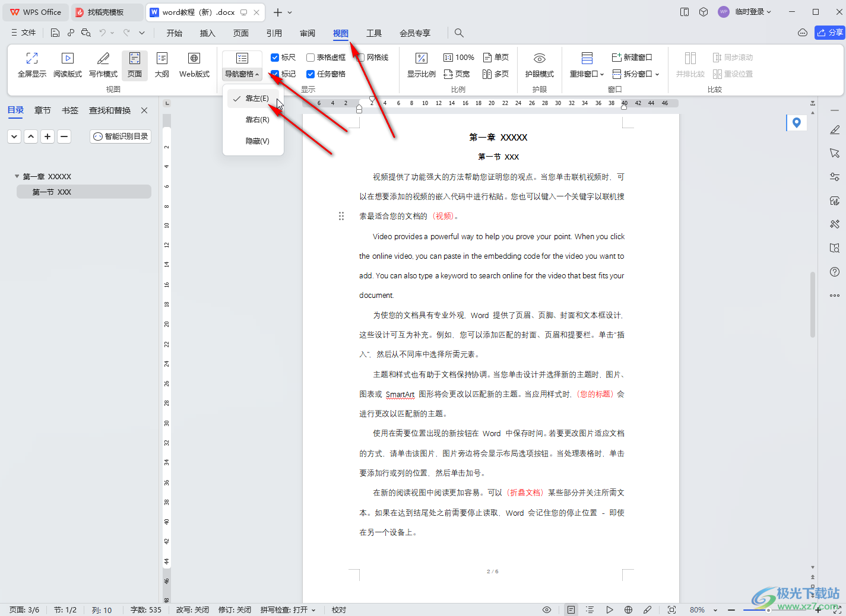The height and width of the screenshot is (616, 846).
Task: Open the 查找和替换 navigation tab
Action: tap(110, 110)
